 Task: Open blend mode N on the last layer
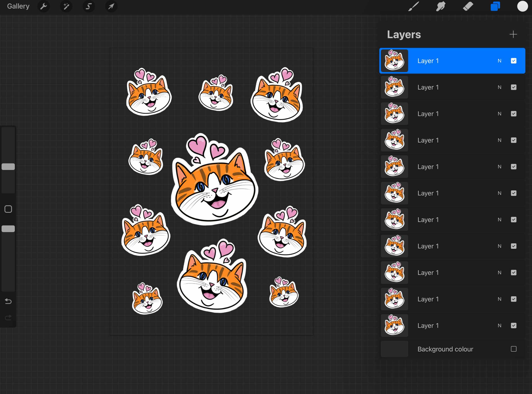[x=500, y=326]
